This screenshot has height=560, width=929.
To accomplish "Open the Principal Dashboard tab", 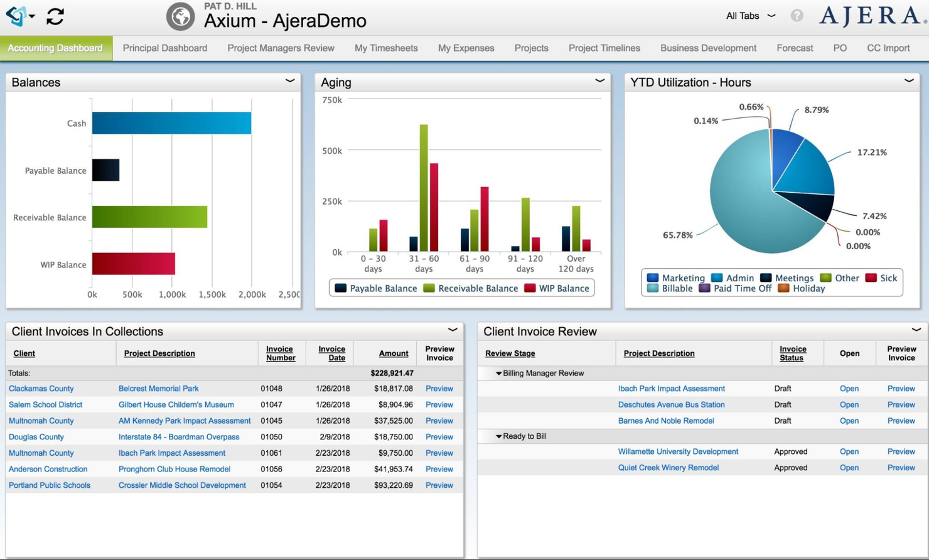I will (x=164, y=48).
